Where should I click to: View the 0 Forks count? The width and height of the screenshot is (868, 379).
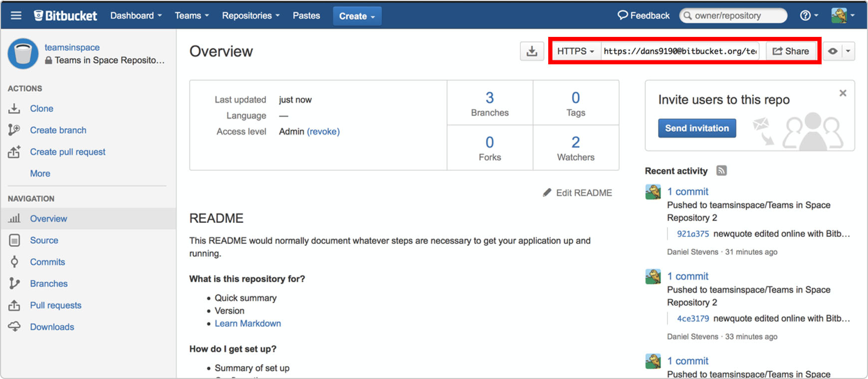click(490, 148)
